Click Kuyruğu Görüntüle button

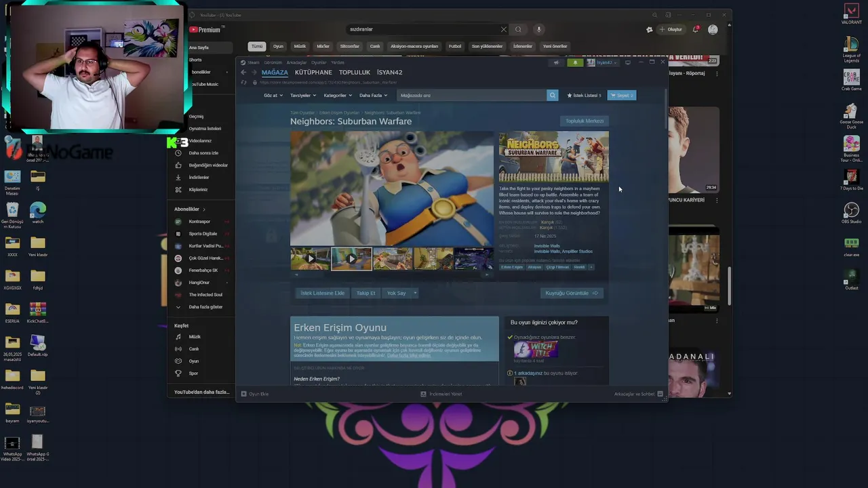[572, 293]
